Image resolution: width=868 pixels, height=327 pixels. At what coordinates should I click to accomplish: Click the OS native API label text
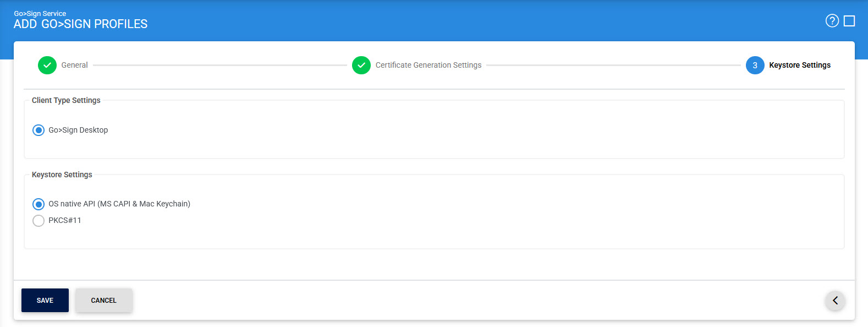119,204
